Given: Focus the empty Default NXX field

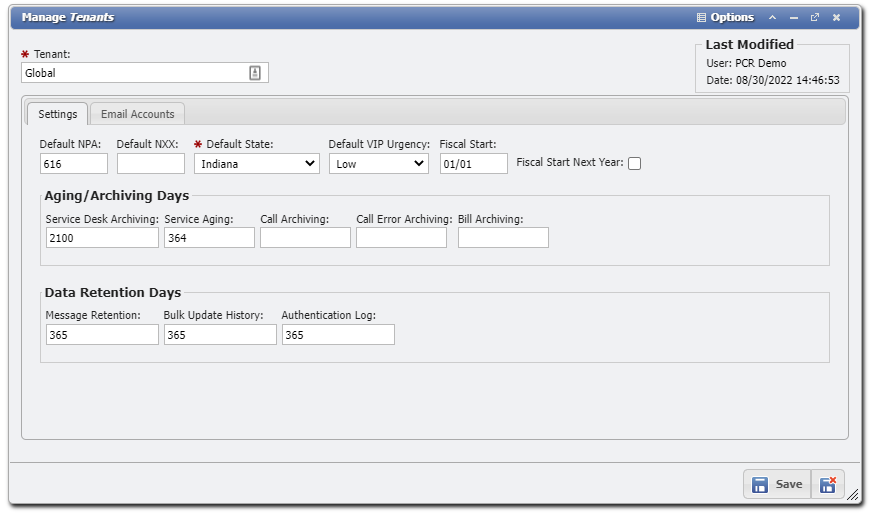Looking at the screenshot, I should point(151,164).
